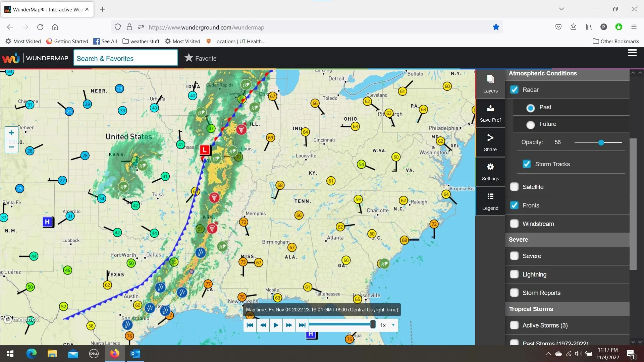This screenshot has height=362, width=644.
Task: Click the Search & Favorites field
Action: [x=126, y=58]
